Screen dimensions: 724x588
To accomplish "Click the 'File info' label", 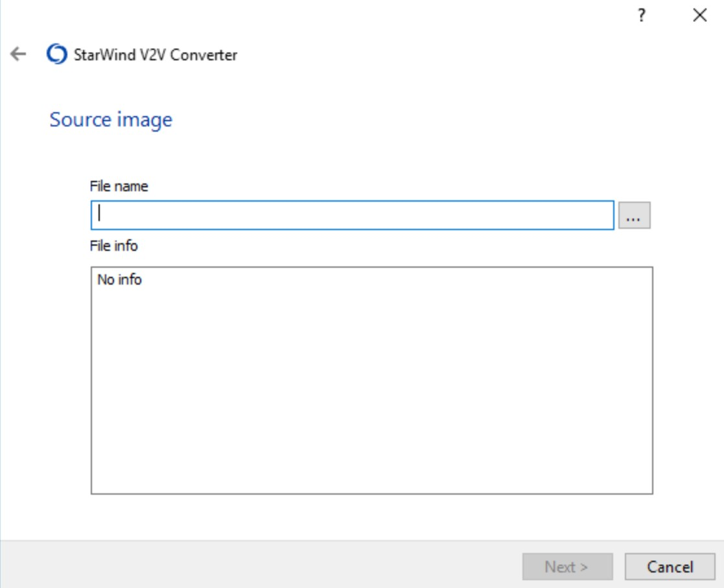I will [x=113, y=246].
